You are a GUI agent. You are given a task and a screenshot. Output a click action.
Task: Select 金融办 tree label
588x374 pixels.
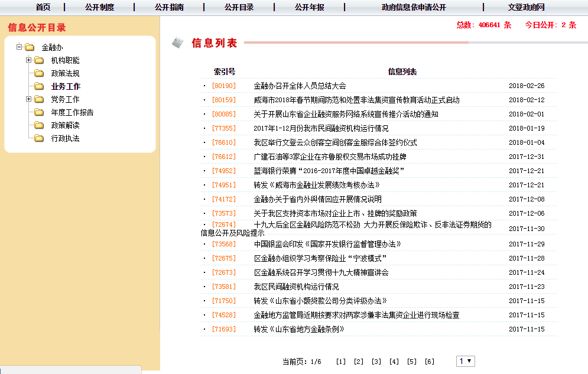[x=52, y=48]
